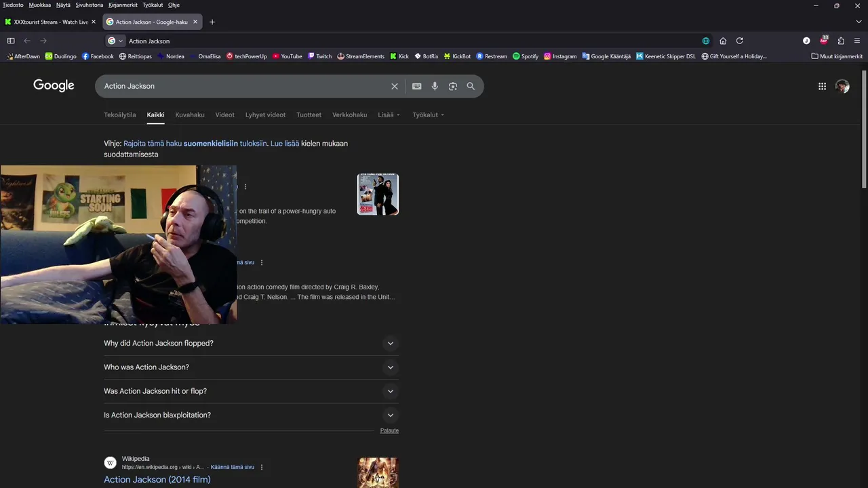Open "Action Jackson (2014 film)" Wikipedia result
Screen dimensions: 868x488
[157, 479]
